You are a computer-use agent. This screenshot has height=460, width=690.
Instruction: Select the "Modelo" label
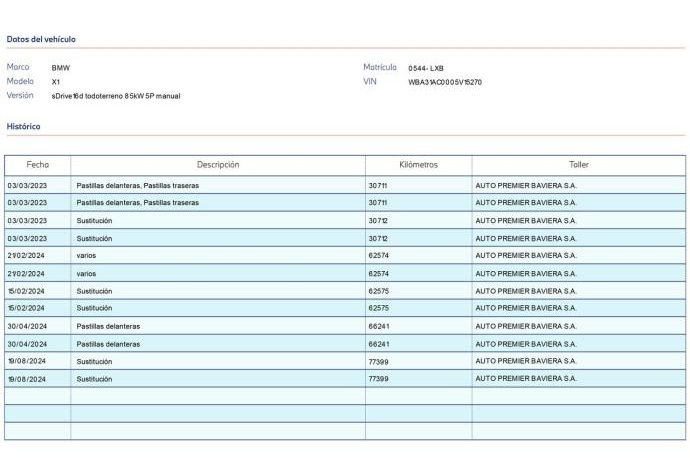point(20,81)
